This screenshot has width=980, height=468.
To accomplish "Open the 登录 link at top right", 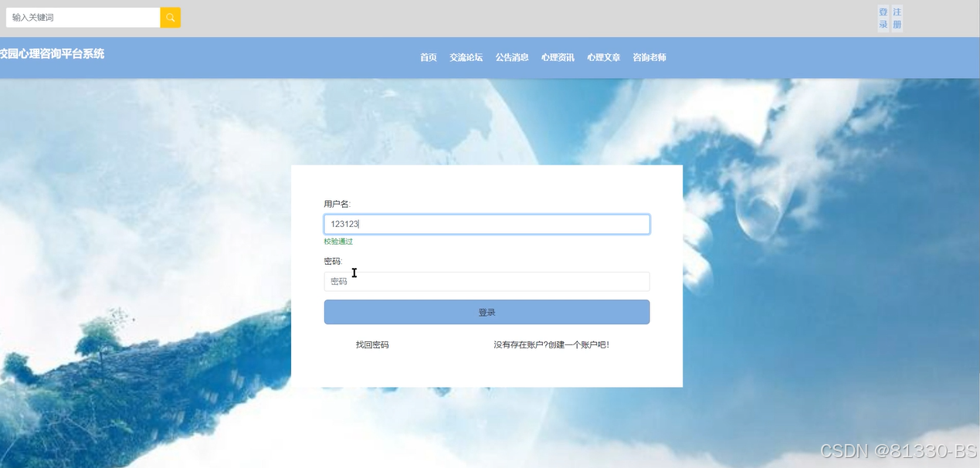I will tap(883, 19).
